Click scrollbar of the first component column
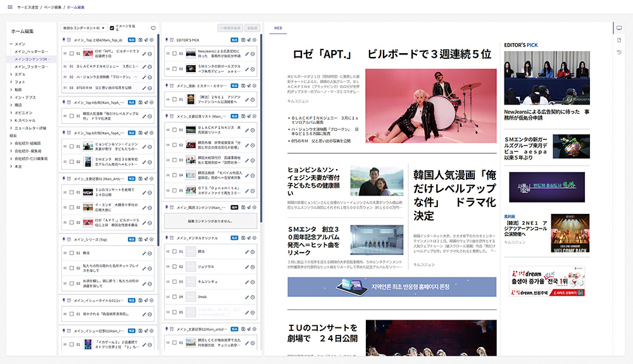The image size is (633, 364). [158, 141]
